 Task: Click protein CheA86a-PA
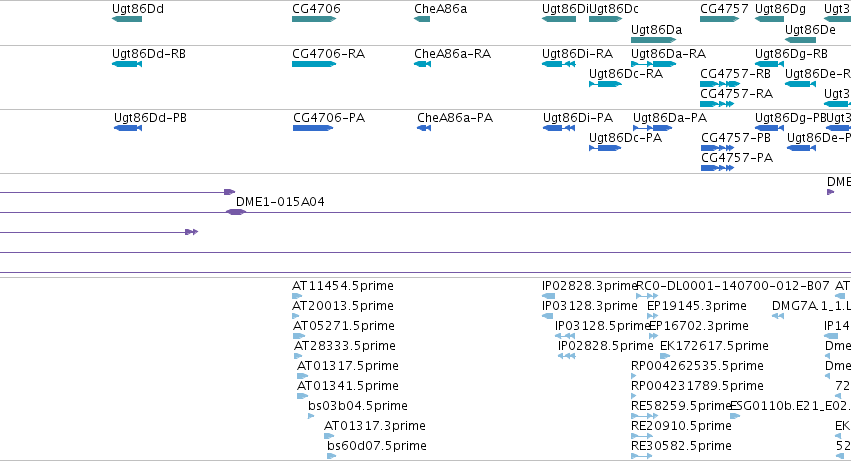pos(424,128)
